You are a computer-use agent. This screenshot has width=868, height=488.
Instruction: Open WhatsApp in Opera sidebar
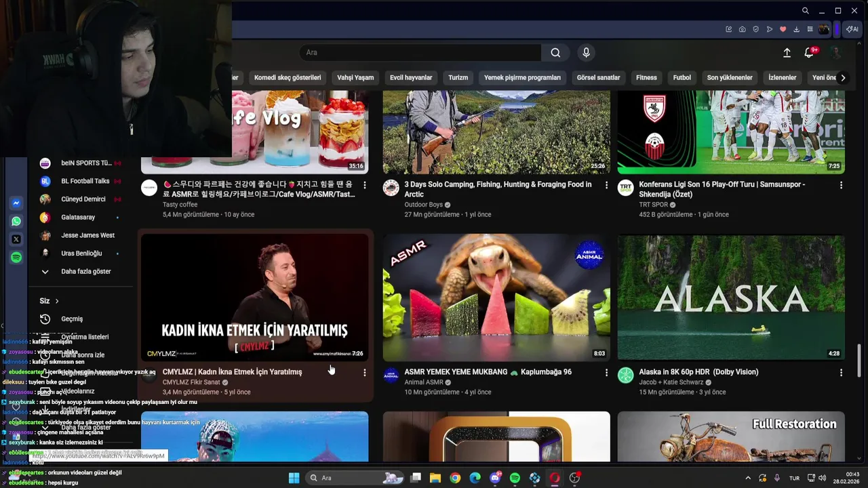pyautogui.click(x=16, y=221)
